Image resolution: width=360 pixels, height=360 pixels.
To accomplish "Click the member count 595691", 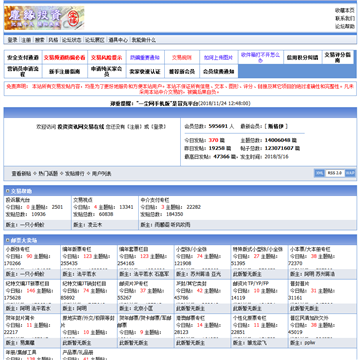I will tap(218, 126).
